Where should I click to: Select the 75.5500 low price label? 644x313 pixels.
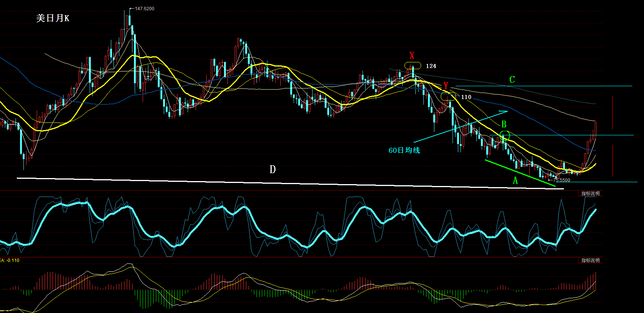(562, 180)
